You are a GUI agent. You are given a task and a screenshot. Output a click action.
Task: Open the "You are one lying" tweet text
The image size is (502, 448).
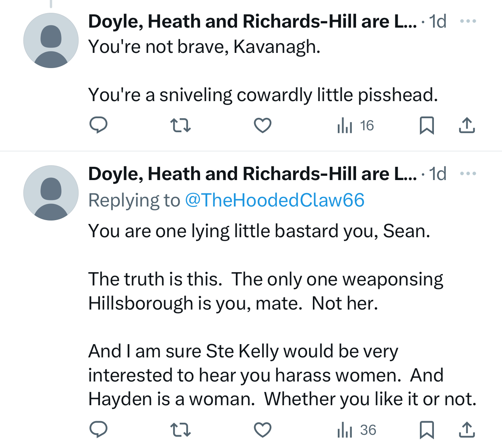click(259, 231)
